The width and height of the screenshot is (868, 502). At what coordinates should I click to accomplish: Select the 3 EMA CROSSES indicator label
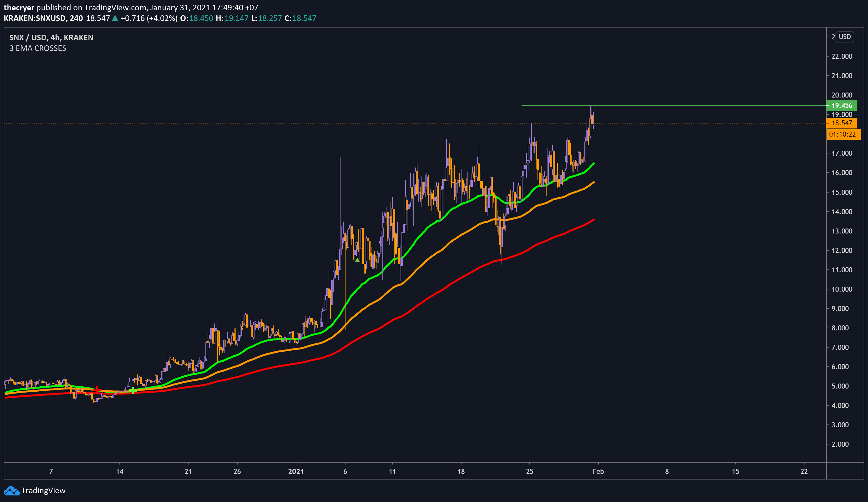[x=38, y=48]
